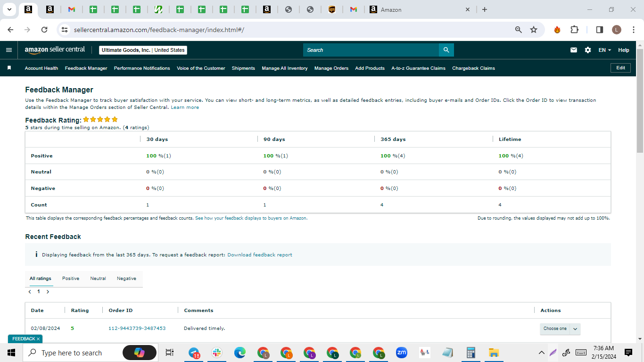Click the browser address bar URL

pyautogui.click(x=159, y=30)
